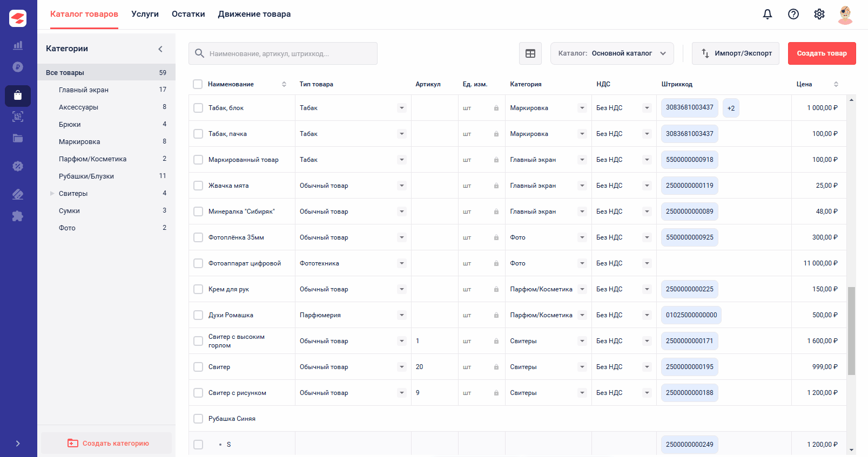Image resolution: width=868 pixels, height=457 pixels.
Task: Click the table vertical scrollbar thumb
Action: (851, 331)
